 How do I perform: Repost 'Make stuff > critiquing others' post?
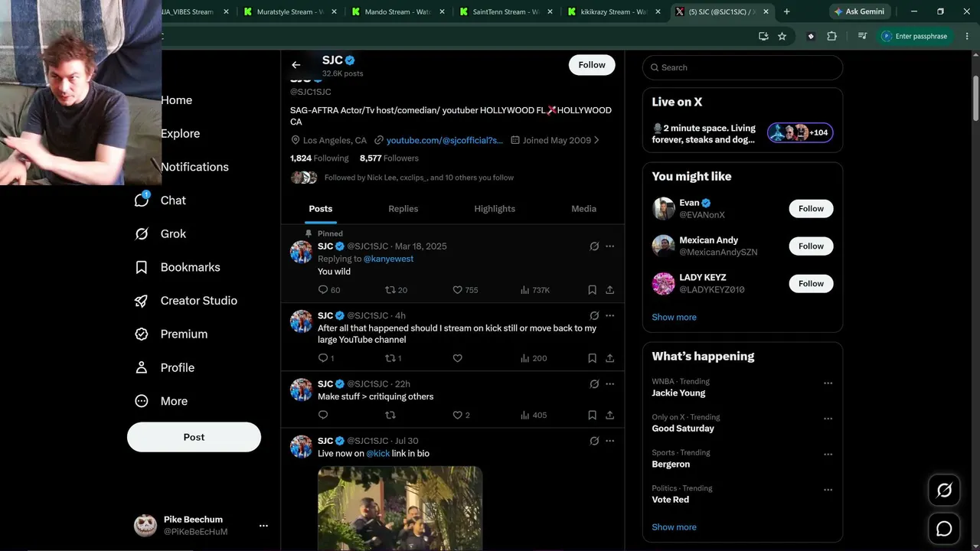pyautogui.click(x=390, y=416)
